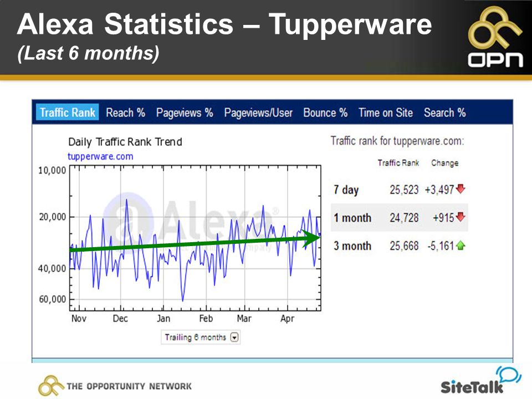
Task: Click the Jan axis label
Action: [x=163, y=319]
